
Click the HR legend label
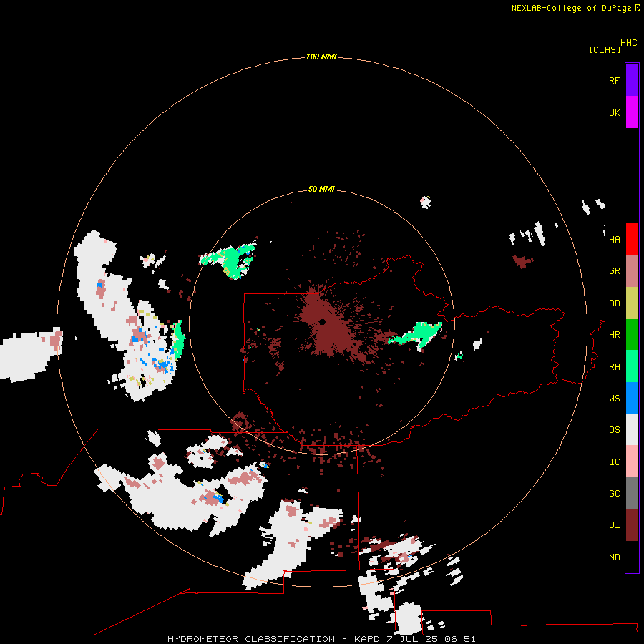[614, 335]
